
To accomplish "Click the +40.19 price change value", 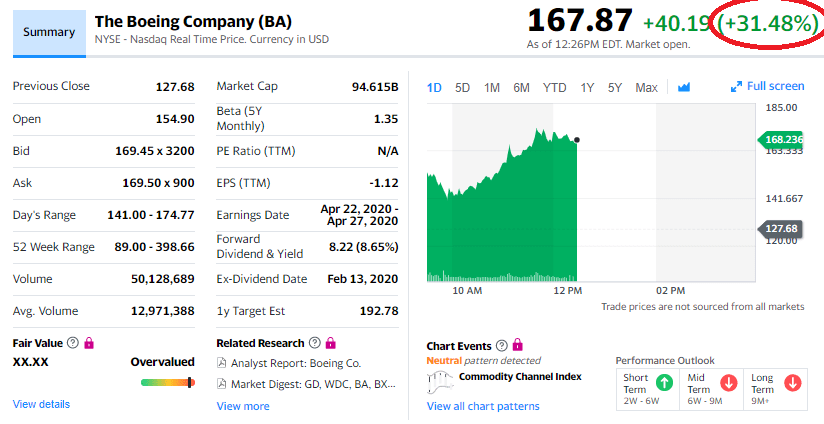I will [675, 23].
